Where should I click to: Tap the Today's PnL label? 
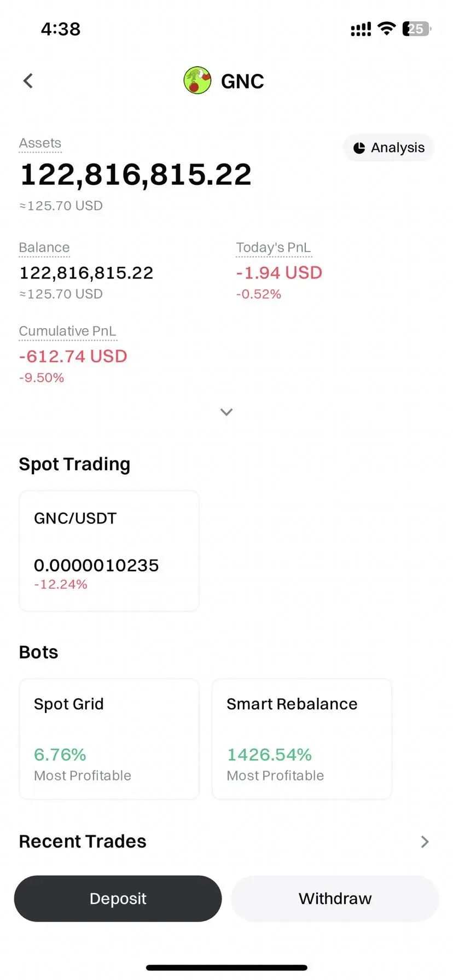(x=274, y=248)
